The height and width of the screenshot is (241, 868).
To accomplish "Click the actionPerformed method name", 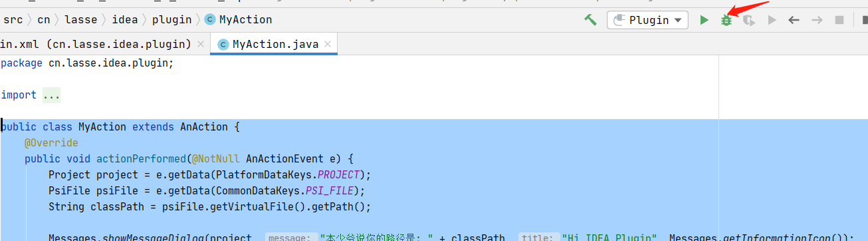I will [142, 159].
